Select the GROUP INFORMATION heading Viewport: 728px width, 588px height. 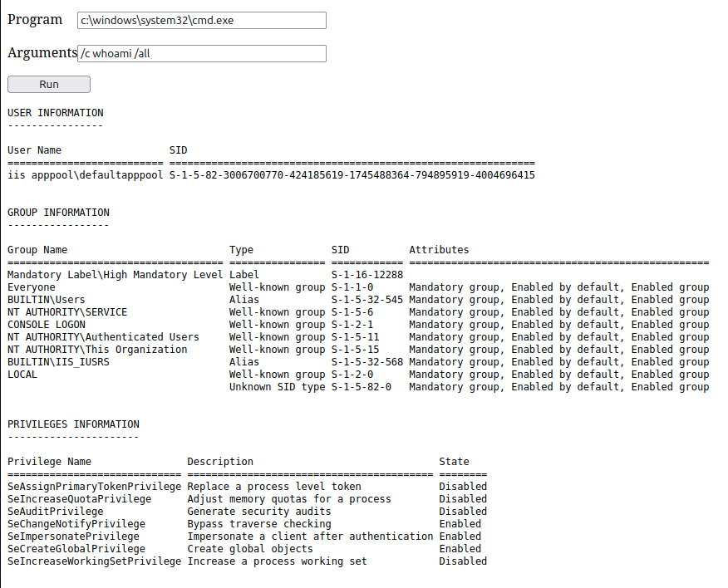coord(58,213)
